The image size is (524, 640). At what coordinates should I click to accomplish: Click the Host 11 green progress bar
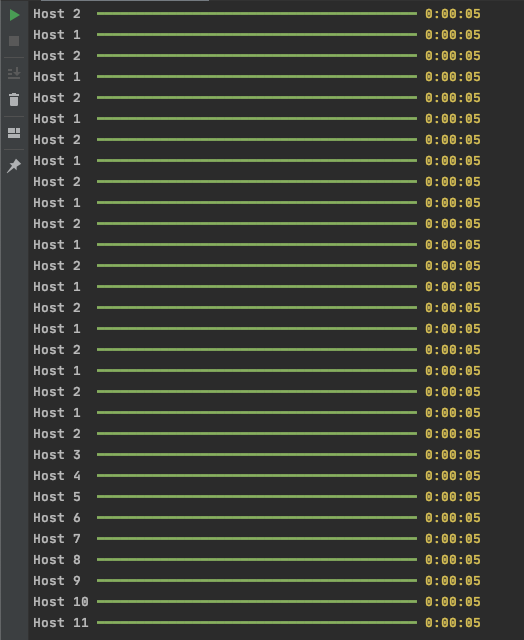257,623
